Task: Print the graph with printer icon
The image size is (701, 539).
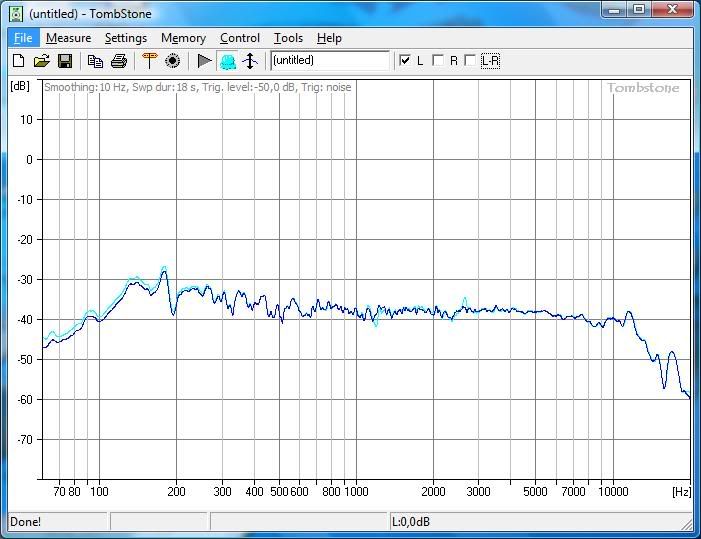Action: (x=119, y=61)
